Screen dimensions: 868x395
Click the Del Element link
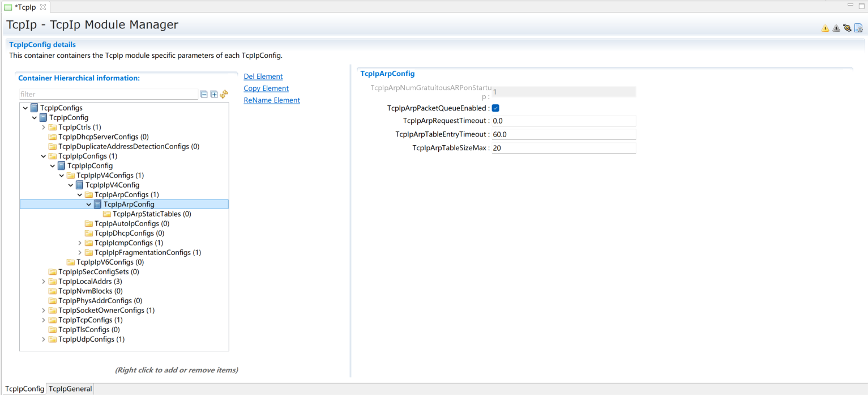pyautogui.click(x=263, y=77)
